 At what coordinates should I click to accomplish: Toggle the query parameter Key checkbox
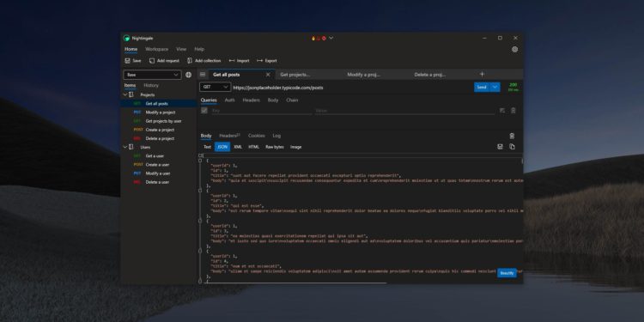coord(204,111)
